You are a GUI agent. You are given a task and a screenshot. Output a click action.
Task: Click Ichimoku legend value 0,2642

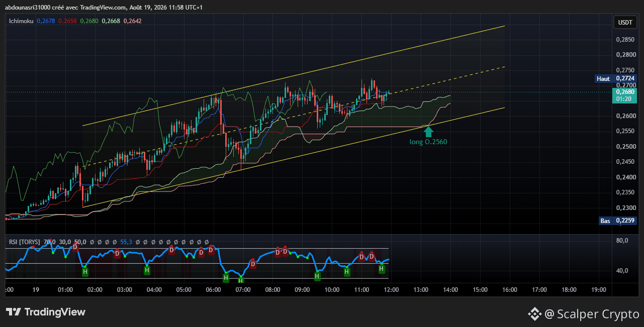[132, 21]
